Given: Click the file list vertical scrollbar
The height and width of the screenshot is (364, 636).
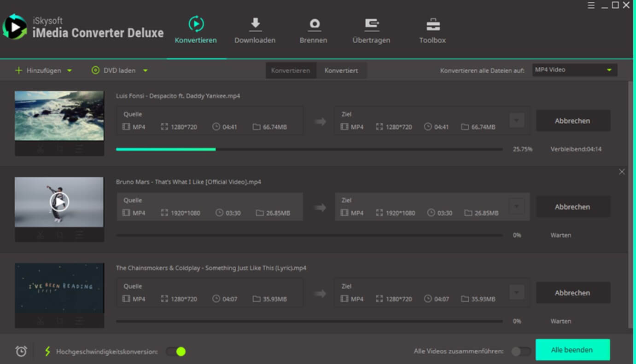Looking at the screenshot, I should (x=630, y=205).
